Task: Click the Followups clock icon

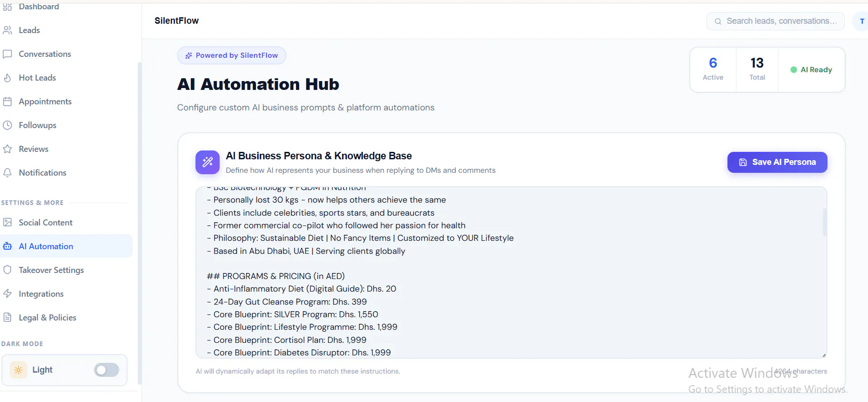Action: (7, 125)
